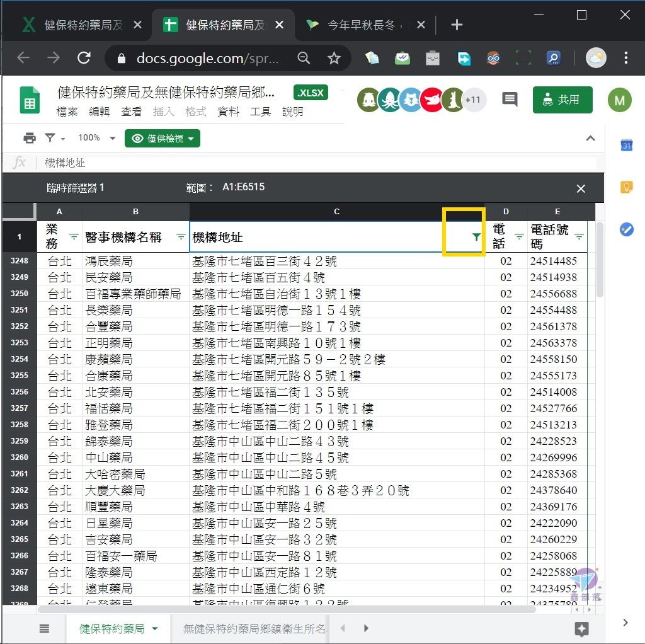
Task: Select column C header
Action: (x=336, y=212)
